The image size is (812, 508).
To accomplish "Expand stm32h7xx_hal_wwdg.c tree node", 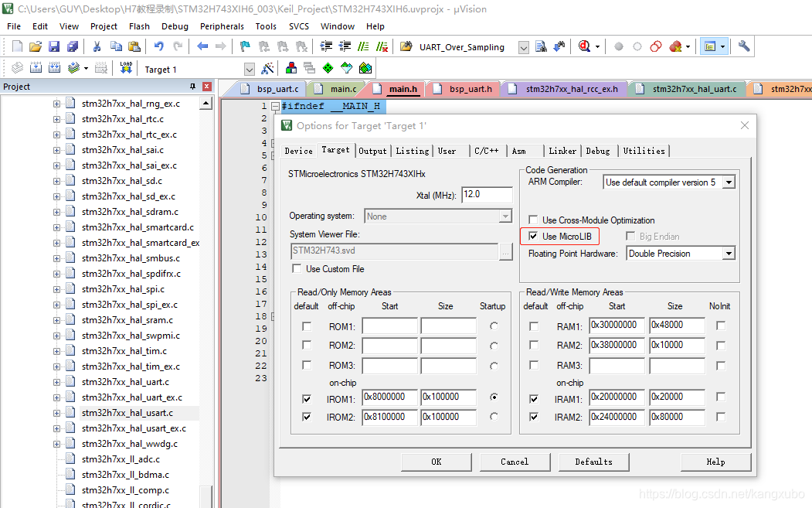I will pos(56,444).
